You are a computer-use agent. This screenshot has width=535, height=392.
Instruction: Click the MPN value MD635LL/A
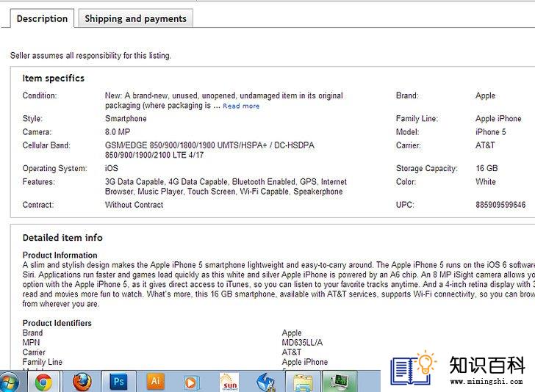point(302,343)
